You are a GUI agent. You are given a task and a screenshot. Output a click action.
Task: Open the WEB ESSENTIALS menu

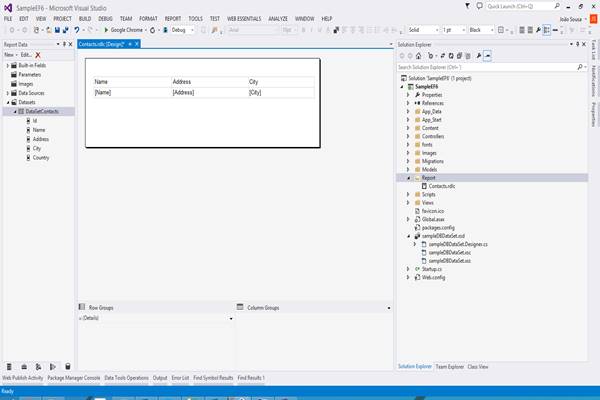244,19
